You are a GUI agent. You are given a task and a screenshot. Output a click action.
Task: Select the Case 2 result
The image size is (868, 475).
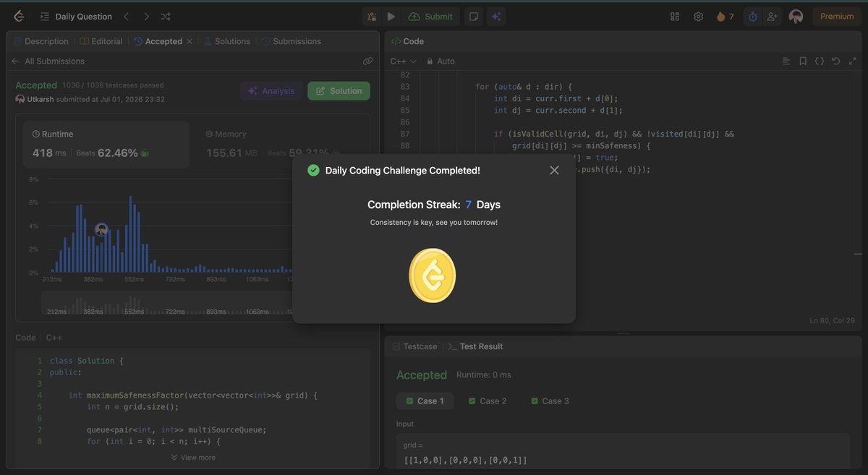pyautogui.click(x=488, y=401)
